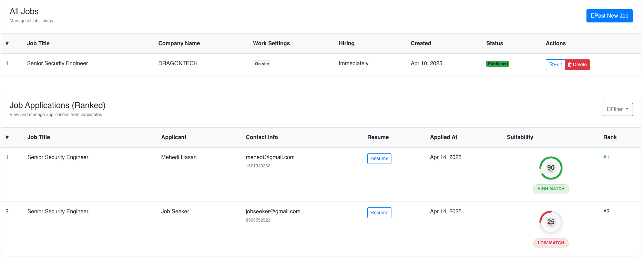Click the Suitability column header
644x264 pixels.
[520, 137]
